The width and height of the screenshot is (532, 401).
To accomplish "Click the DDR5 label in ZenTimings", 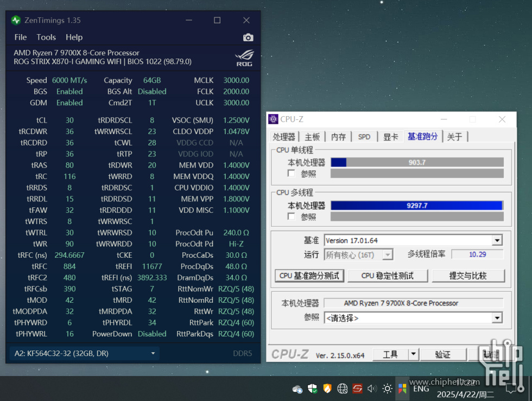I will coord(242,353).
